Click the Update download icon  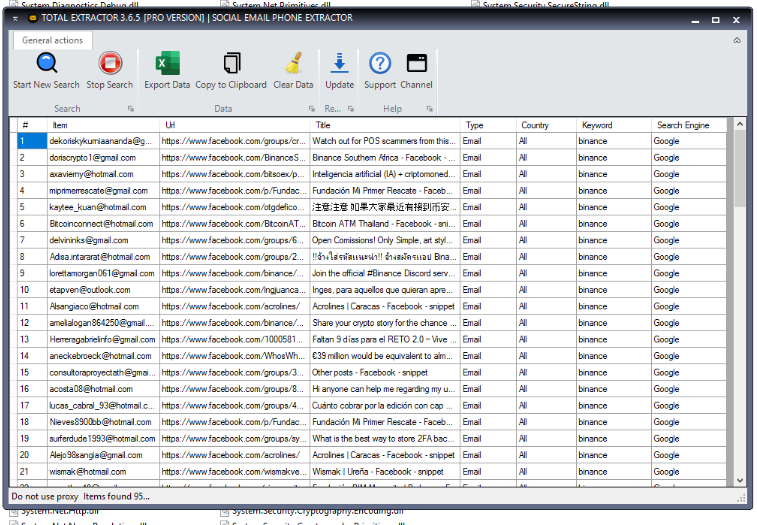click(x=339, y=70)
